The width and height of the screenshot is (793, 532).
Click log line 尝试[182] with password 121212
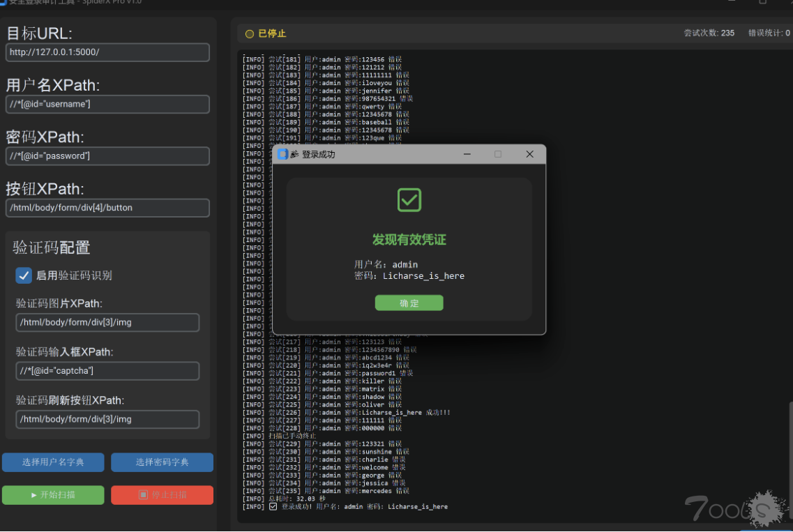(x=322, y=67)
